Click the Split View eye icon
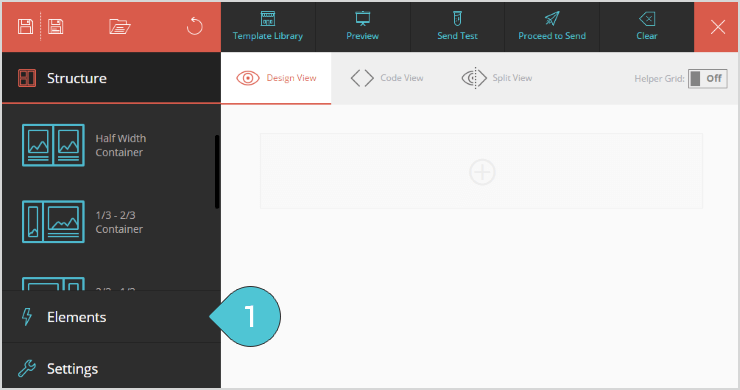 [x=474, y=78]
